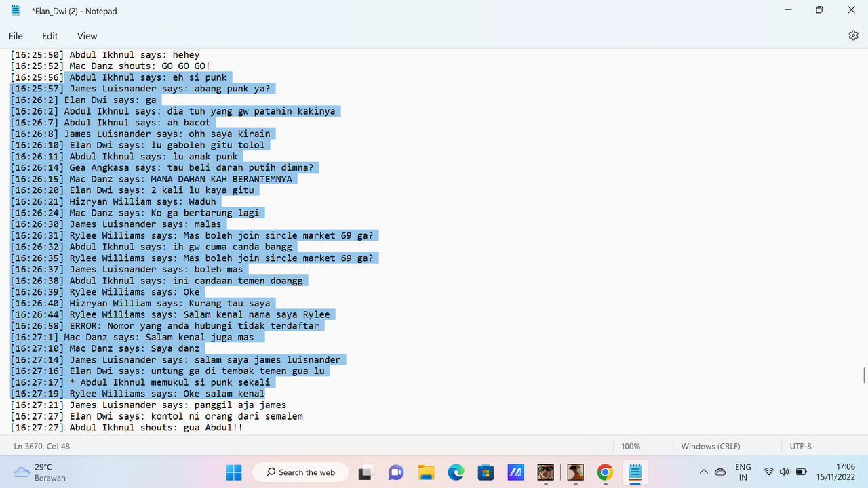Open the volume speaker tray icon

pos(785,472)
